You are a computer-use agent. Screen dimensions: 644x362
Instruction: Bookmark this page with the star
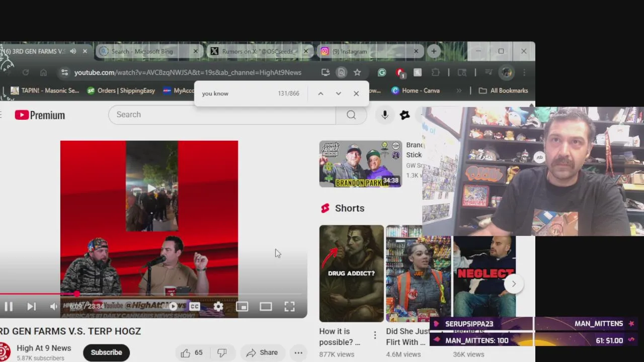357,72
